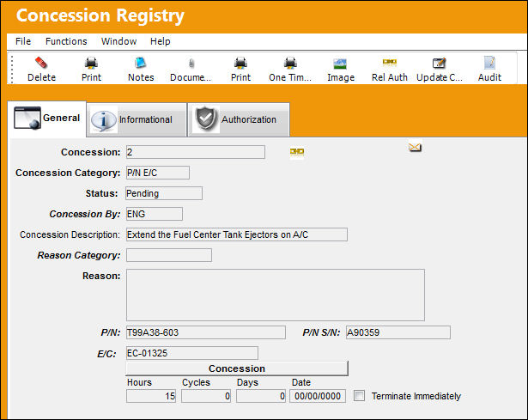
Task: Click the P/N label
Action: click(x=111, y=332)
